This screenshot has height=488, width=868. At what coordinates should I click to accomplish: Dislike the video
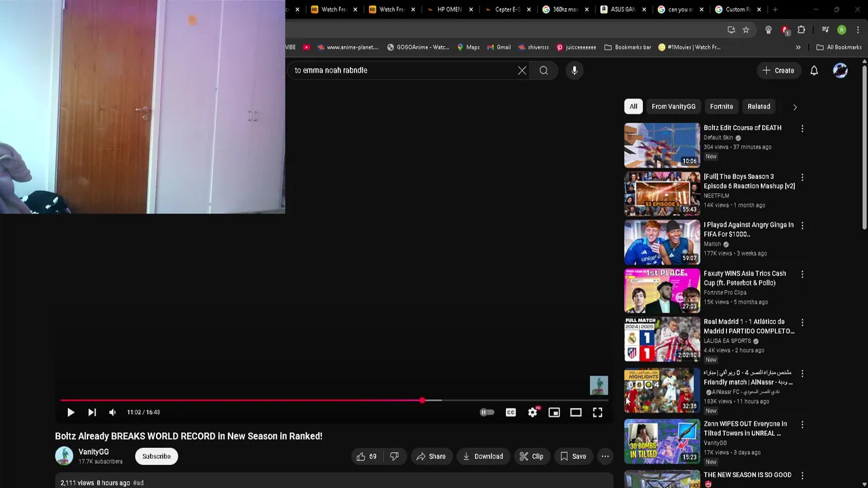click(394, 457)
